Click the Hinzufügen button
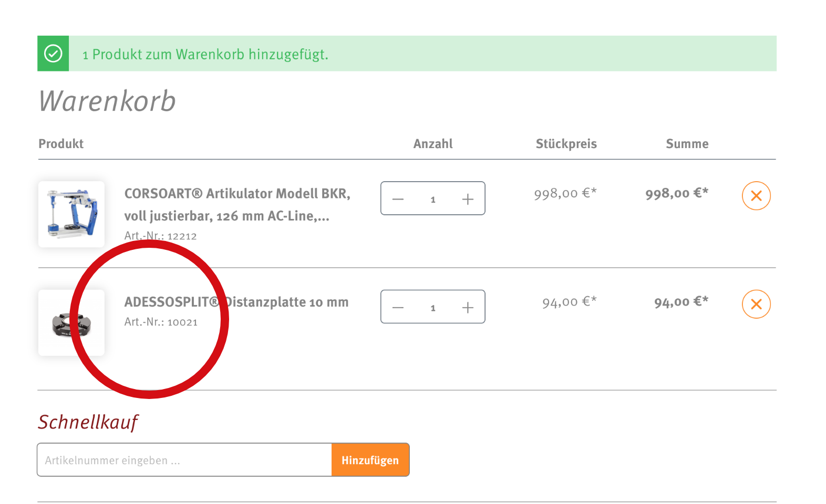 click(370, 460)
